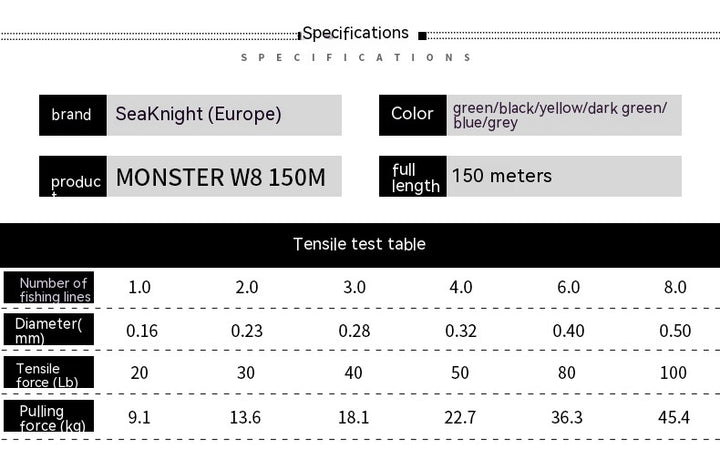Image resolution: width=720 pixels, height=449 pixels.
Task: Select the 0.16 diameter cell
Action: pyautogui.click(x=140, y=331)
